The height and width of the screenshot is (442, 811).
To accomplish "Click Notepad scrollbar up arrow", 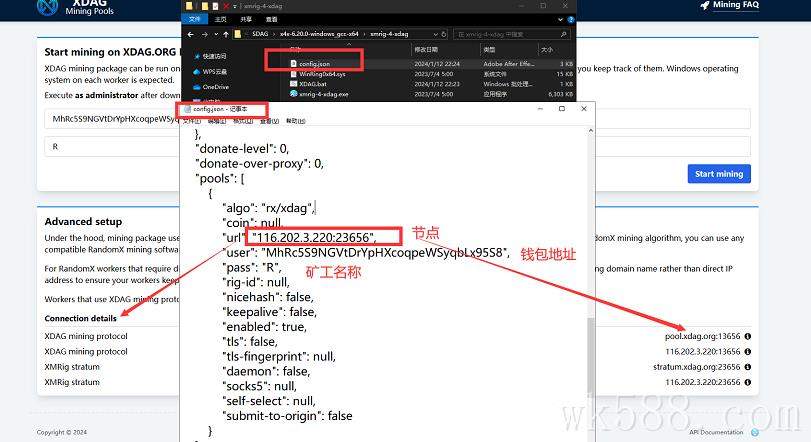I will coord(591,131).
